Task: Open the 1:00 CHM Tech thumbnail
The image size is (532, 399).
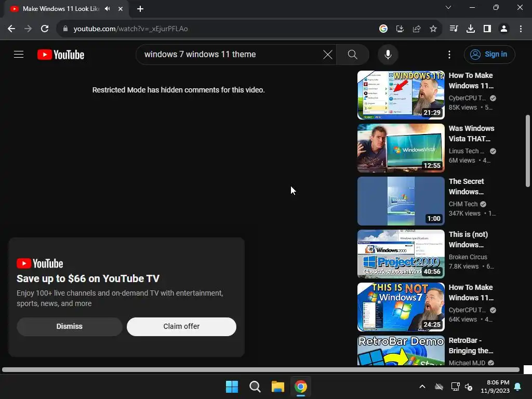Action: point(401,201)
